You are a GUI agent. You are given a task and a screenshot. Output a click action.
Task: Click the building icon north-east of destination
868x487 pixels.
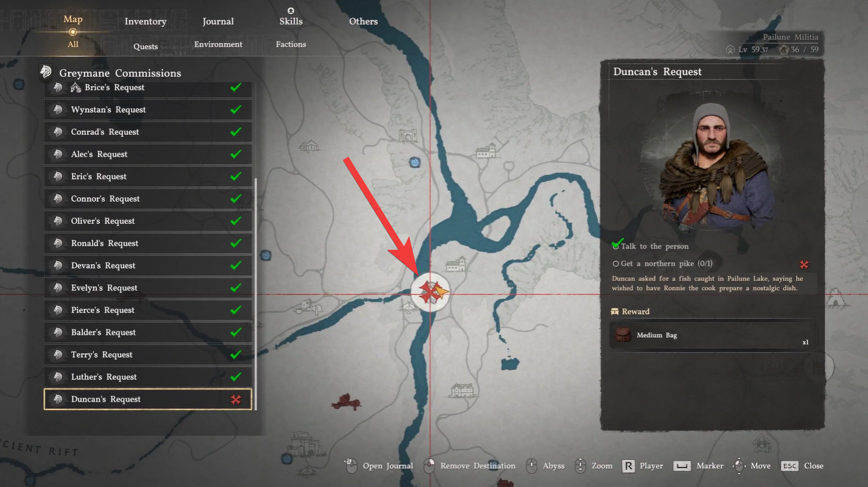(x=456, y=264)
